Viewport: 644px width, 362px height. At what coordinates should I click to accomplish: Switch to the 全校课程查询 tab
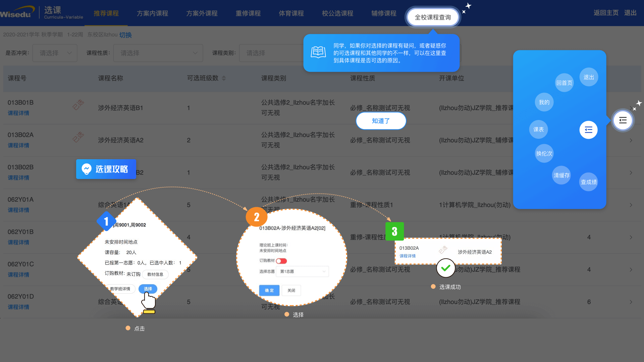click(433, 17)
